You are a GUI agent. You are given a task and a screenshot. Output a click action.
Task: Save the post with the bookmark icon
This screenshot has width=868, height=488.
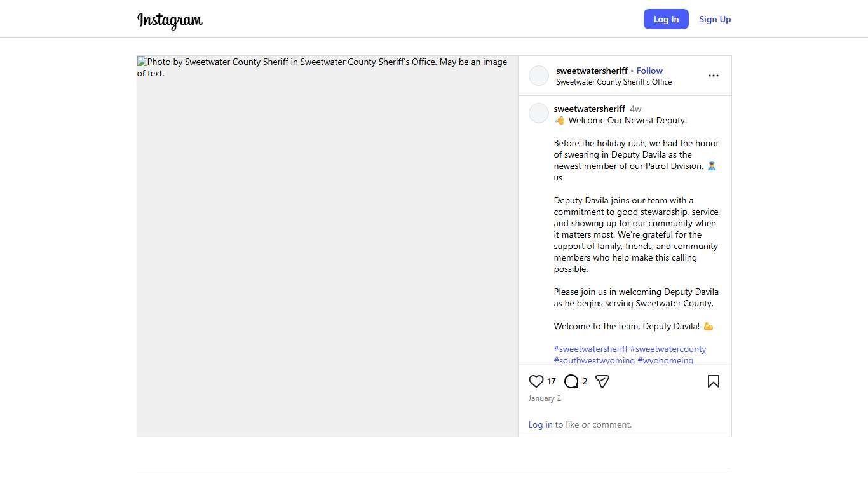pyautogui.click(x=713, y=381)
